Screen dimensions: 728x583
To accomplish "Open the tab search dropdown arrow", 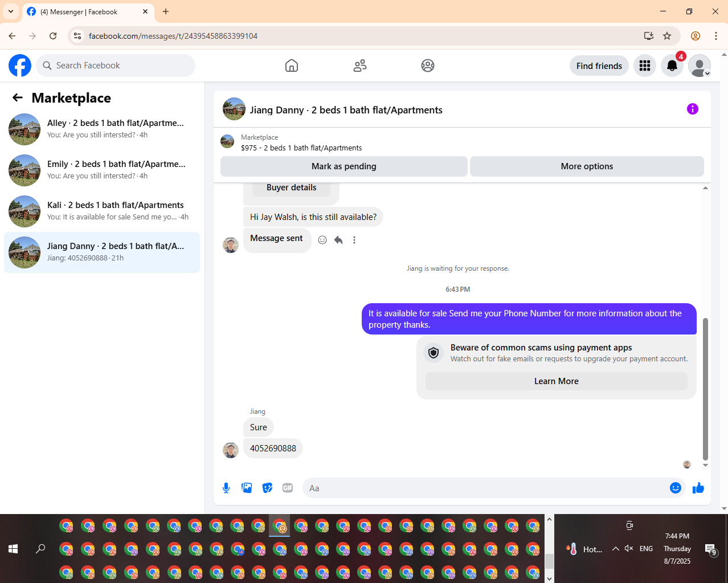I will click(11, 11).
